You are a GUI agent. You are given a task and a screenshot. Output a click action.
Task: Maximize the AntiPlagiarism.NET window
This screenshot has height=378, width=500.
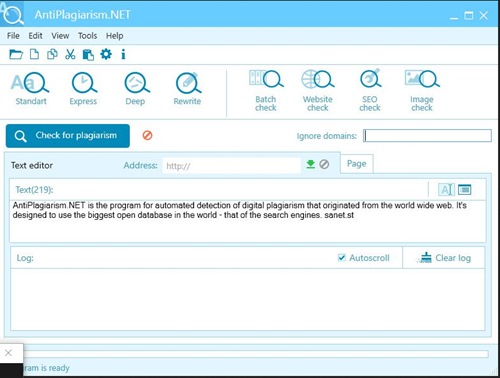(469, 15)
